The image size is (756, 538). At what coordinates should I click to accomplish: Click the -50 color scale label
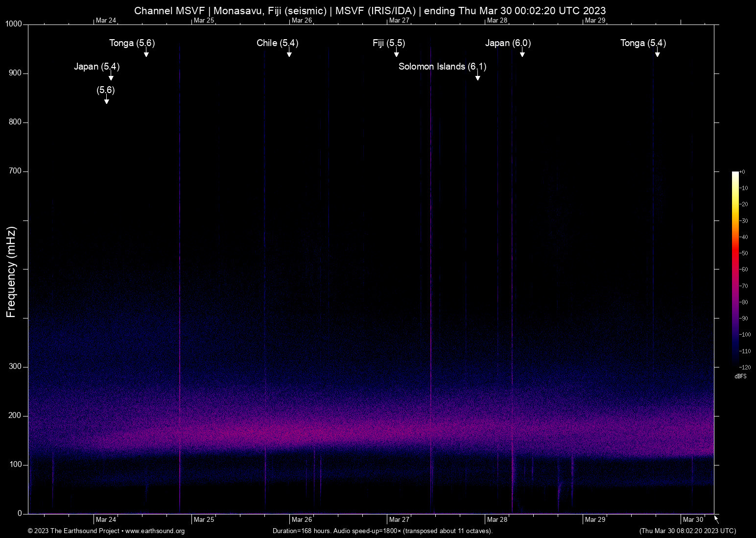[x=744, y=253]
